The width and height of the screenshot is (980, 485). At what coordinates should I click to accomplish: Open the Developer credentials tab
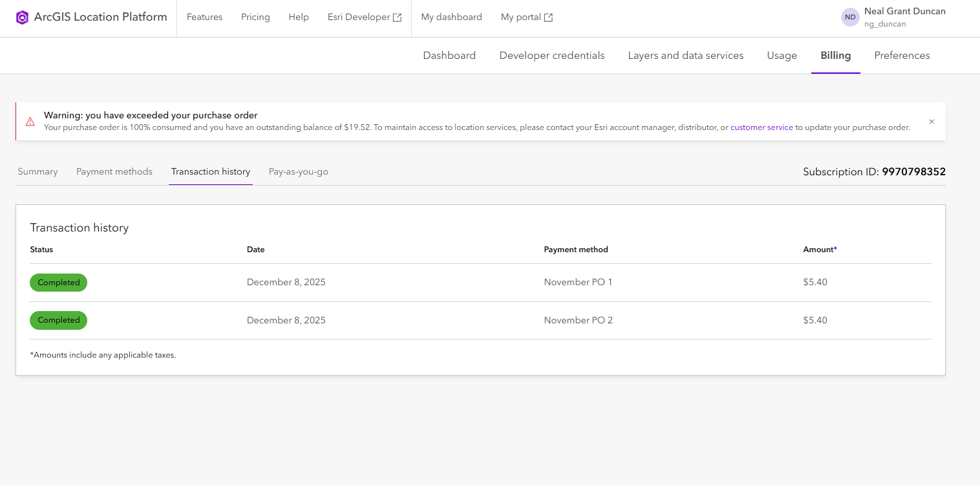click(552, 56)
